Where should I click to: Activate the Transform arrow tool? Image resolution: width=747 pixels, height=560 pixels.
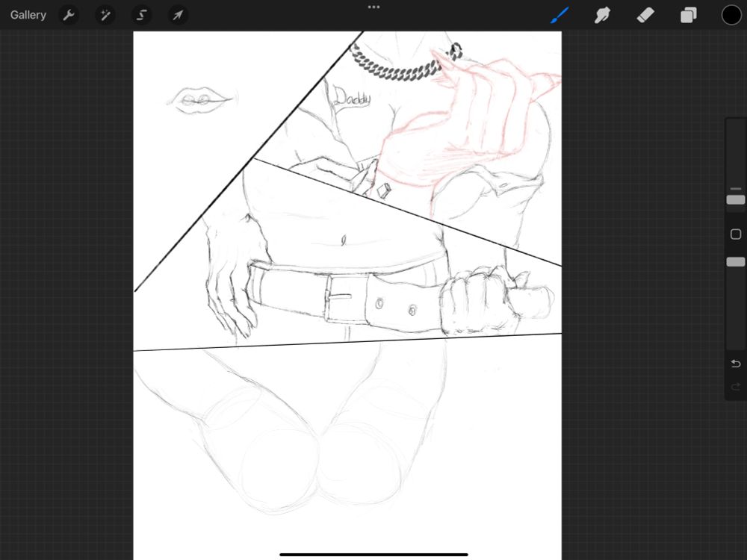pos(178,15)
